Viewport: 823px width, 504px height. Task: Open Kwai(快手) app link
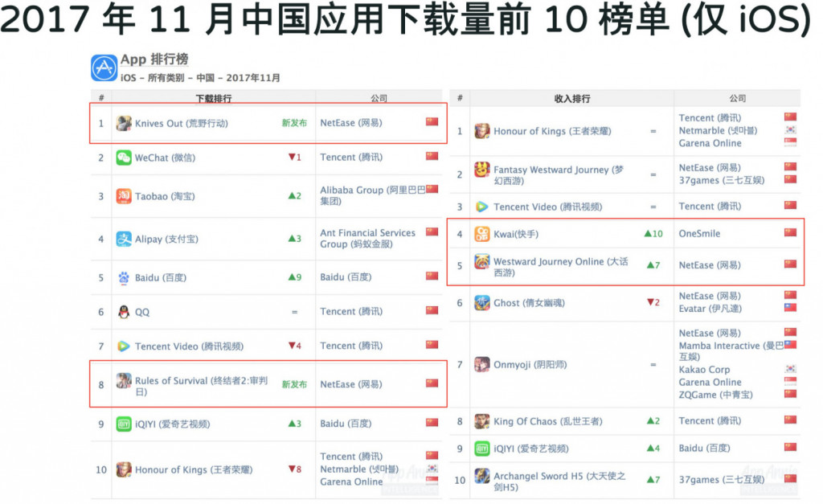click(516, 234)
